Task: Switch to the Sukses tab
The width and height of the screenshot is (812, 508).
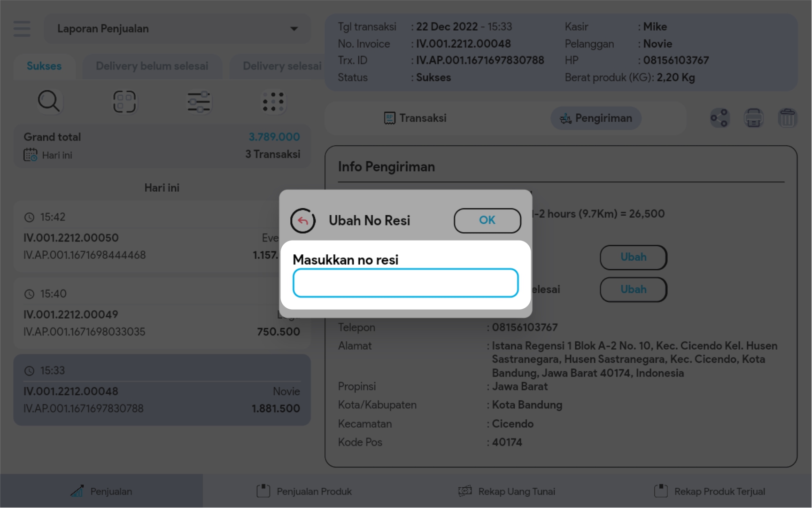Action: coord(44,66)
